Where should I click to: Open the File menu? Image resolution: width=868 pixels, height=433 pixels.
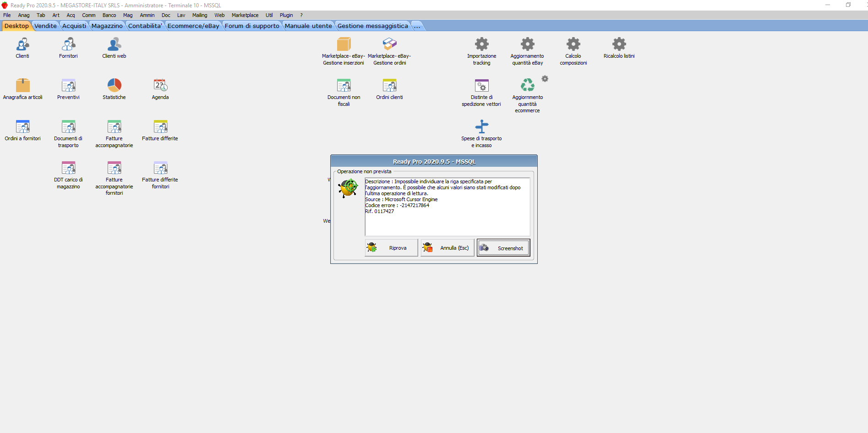tap(7, 15)
